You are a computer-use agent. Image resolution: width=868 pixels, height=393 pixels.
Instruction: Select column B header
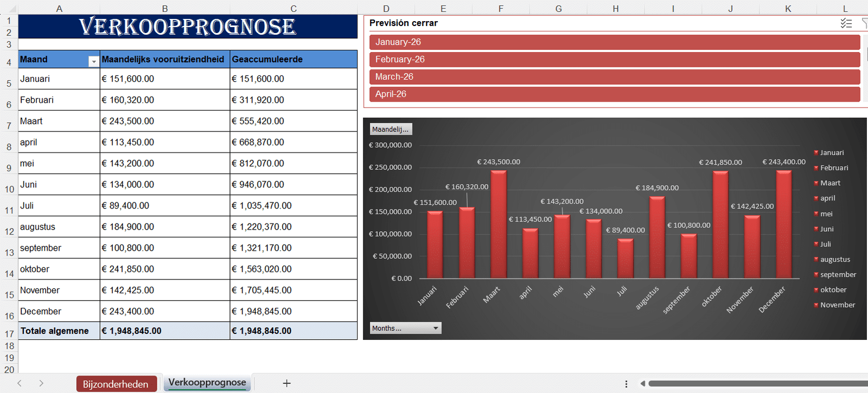[x=165, y=8]
